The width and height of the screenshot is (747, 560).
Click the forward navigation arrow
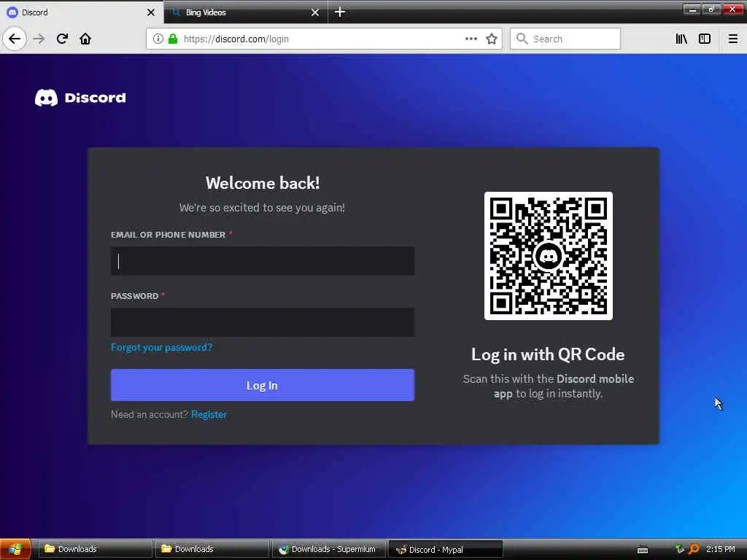point(39,39)
